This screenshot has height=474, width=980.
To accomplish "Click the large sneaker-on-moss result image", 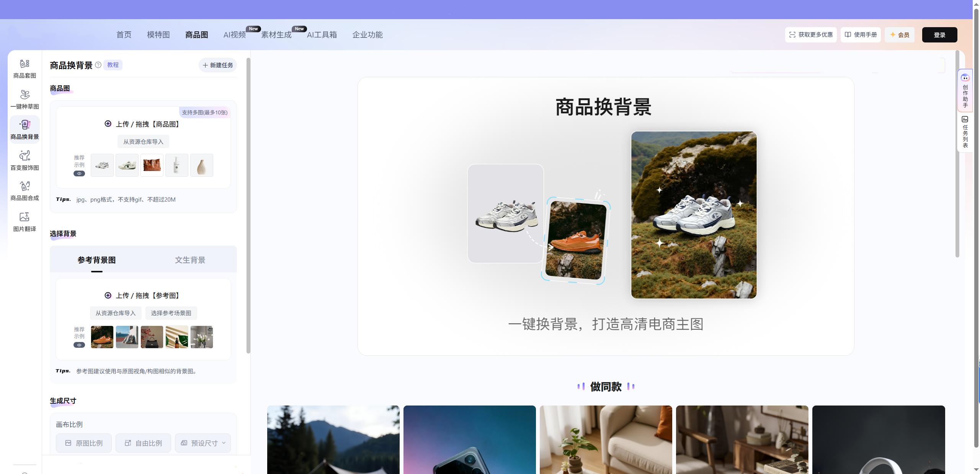I will click(694, 215).
